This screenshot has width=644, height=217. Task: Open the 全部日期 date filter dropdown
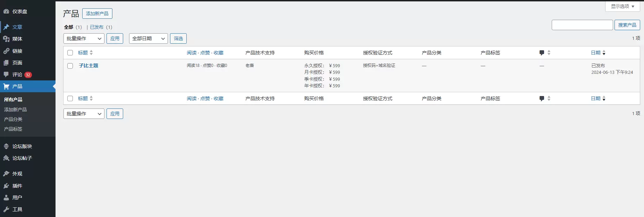(x=149, y=38)
